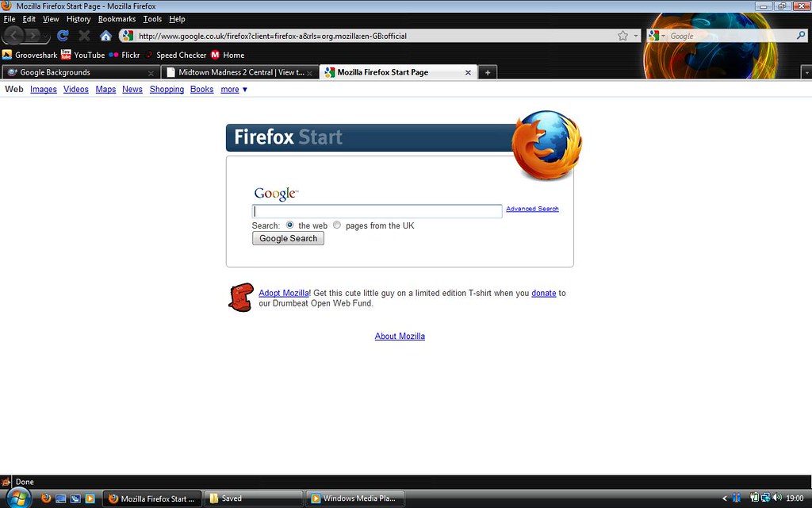Viewport: 812px width, 508px height.
Task: Open the Advanced Search link
Action: [532, 209]
